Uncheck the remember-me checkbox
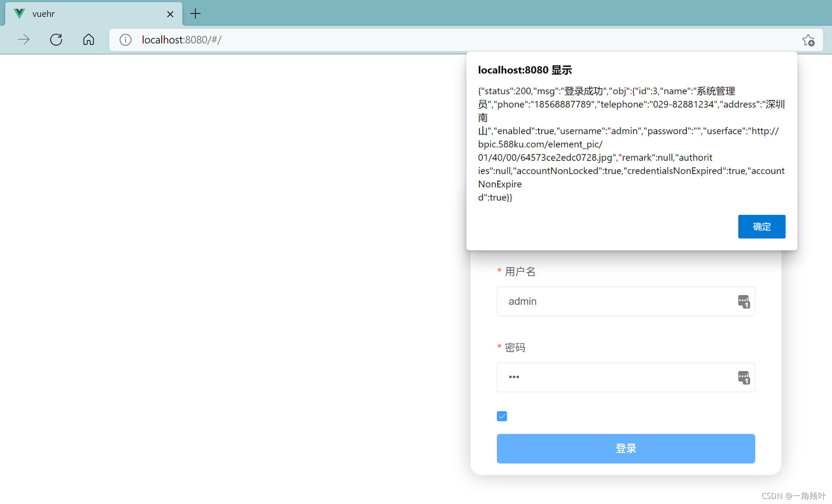 [x=501, y=416]
